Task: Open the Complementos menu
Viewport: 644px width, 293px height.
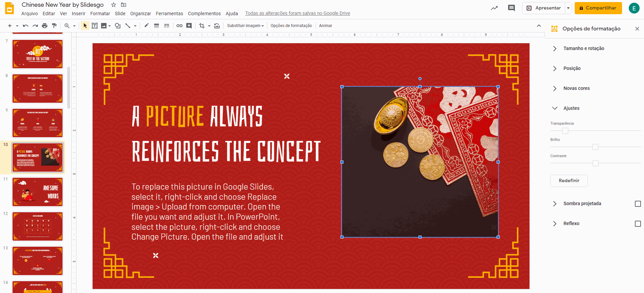Action: click(204, 14)
